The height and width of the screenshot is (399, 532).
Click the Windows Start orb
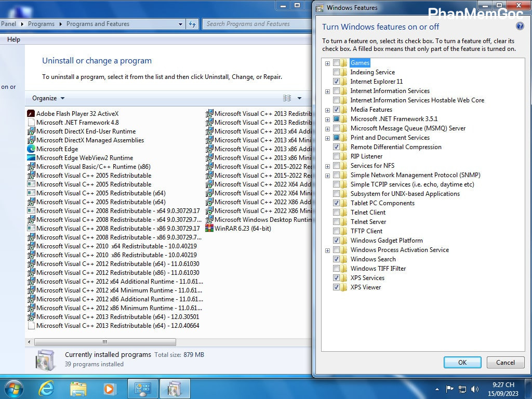[14, 388]
